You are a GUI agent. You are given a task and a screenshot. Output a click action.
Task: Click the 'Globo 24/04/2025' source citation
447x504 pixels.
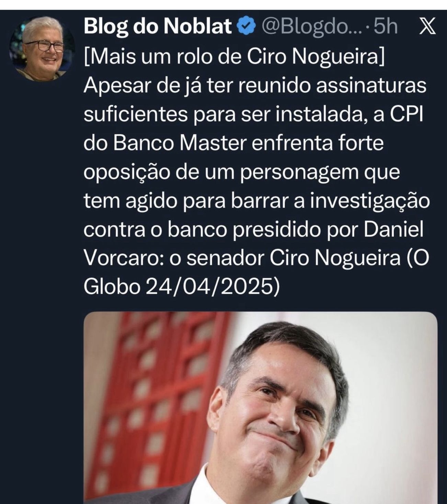182,287
